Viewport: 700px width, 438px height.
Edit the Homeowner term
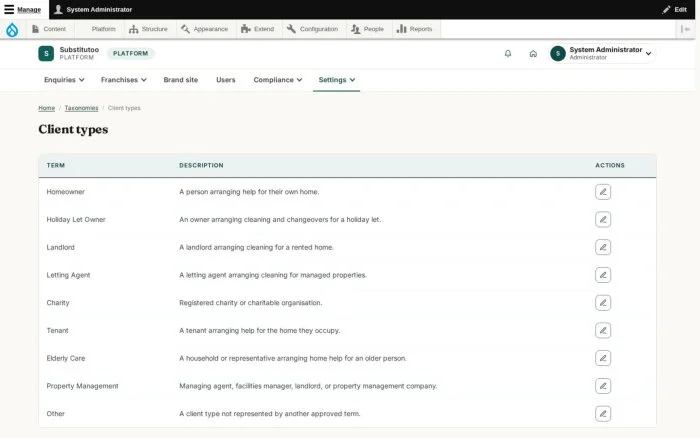pos(603,192)
